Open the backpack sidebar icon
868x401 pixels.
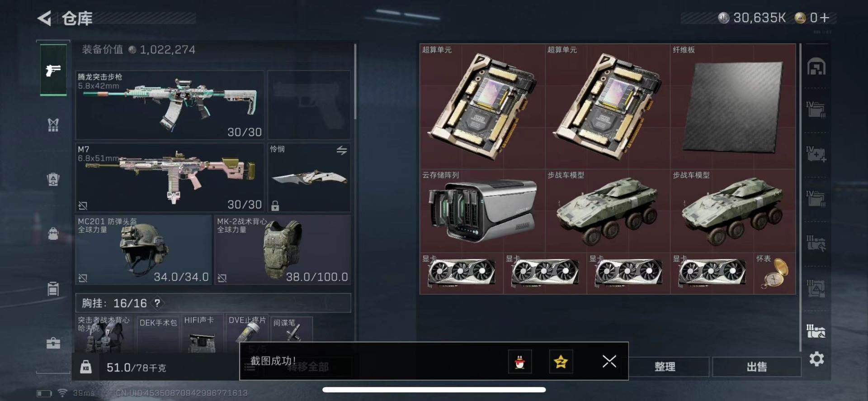point(53,179)
